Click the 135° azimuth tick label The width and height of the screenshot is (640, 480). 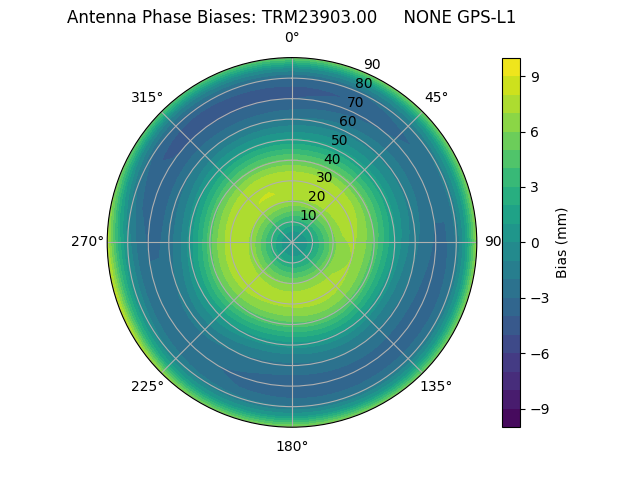[436, 386]
